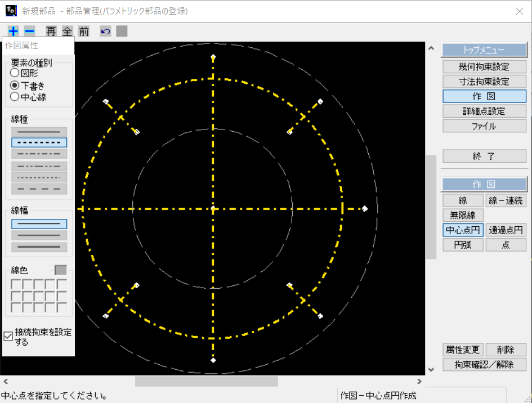Click the 終 了 button
Screen dimensions: 532x403
tap(484, 156)
